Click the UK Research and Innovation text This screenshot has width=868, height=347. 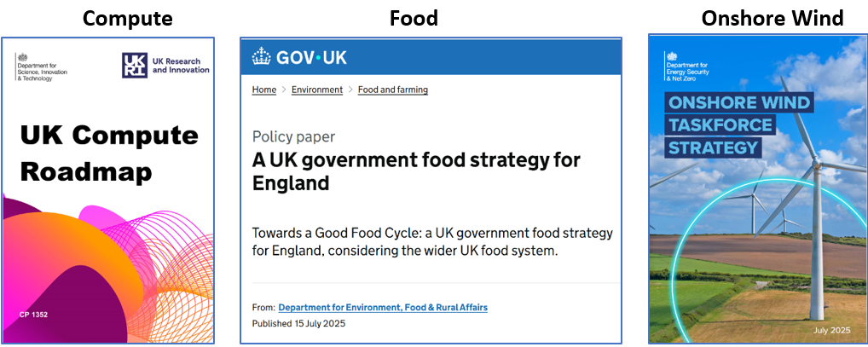(x=181, y=66)
